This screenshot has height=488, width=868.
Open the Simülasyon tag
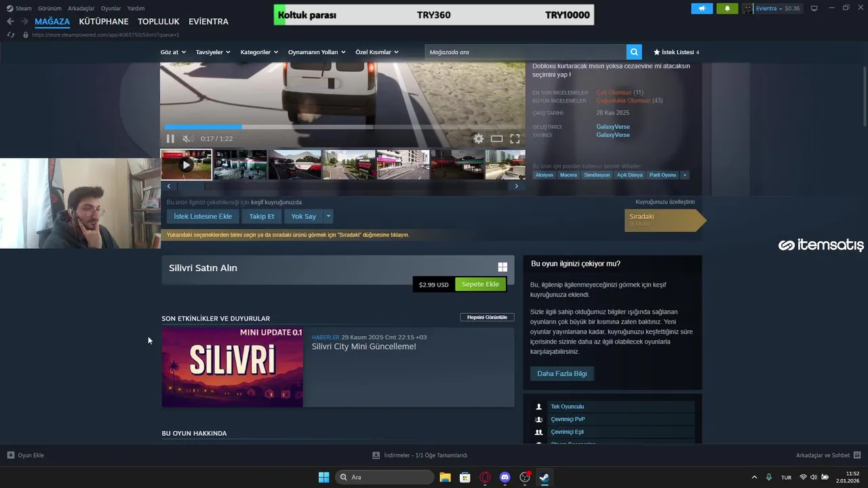click(597, 175)
